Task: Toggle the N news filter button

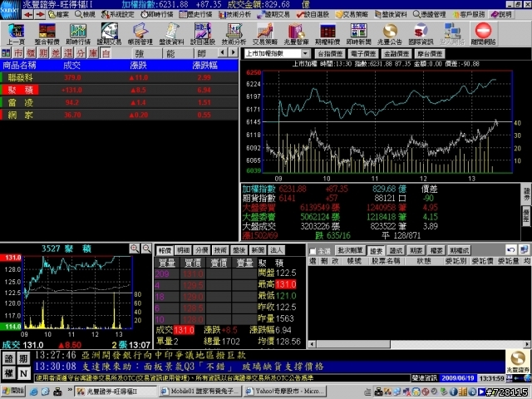Action: pyautogui.click(x=23, y=373)
